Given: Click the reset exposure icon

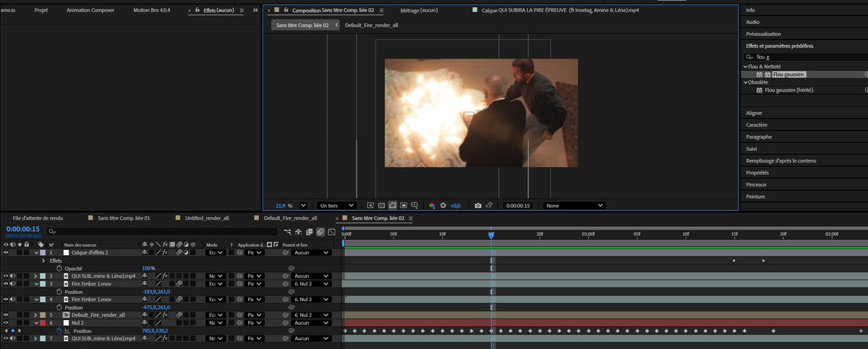Looking at the screenshot, I should coord(443,205).
